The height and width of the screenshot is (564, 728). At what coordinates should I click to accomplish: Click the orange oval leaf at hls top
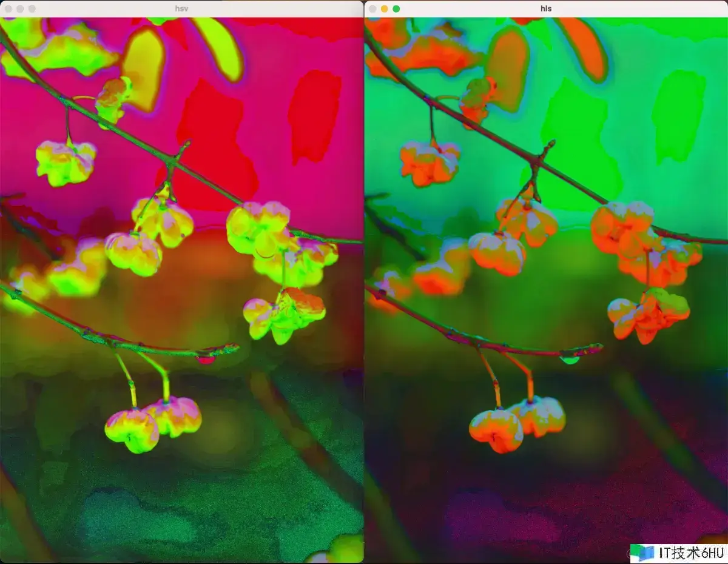(x=507, y=67)
